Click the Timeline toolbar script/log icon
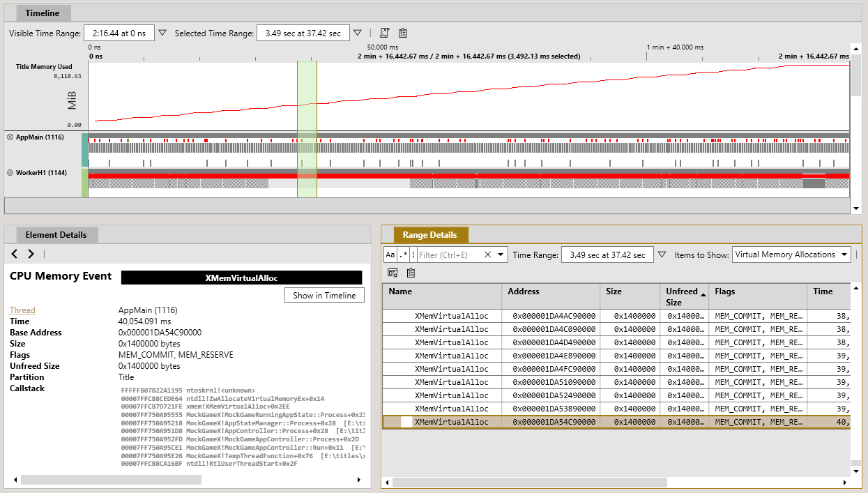Image resolution: width=868 pixels, height=493 pixels. [385, 33]
